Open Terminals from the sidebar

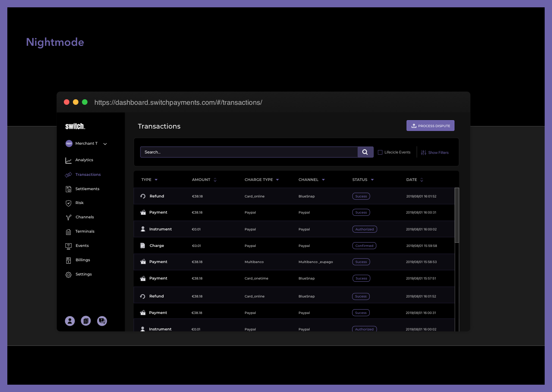[x=85, y=232]
